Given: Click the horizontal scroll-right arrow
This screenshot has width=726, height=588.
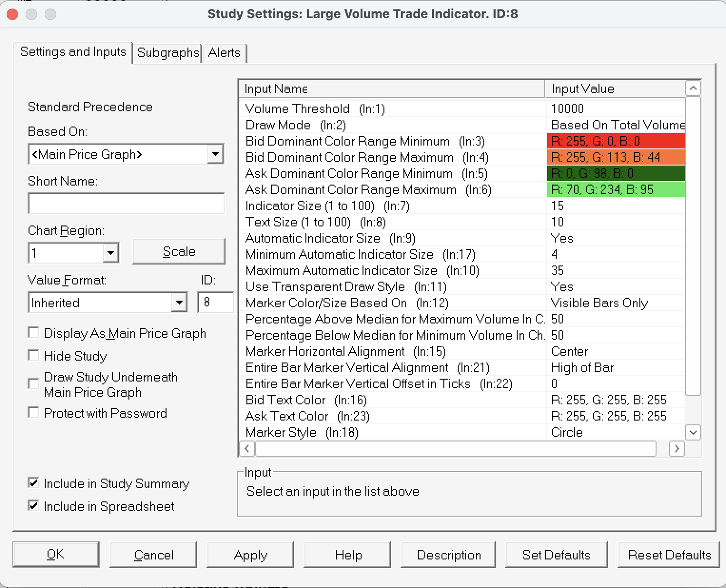Looking at the screenshot, I should click(677, 449).
